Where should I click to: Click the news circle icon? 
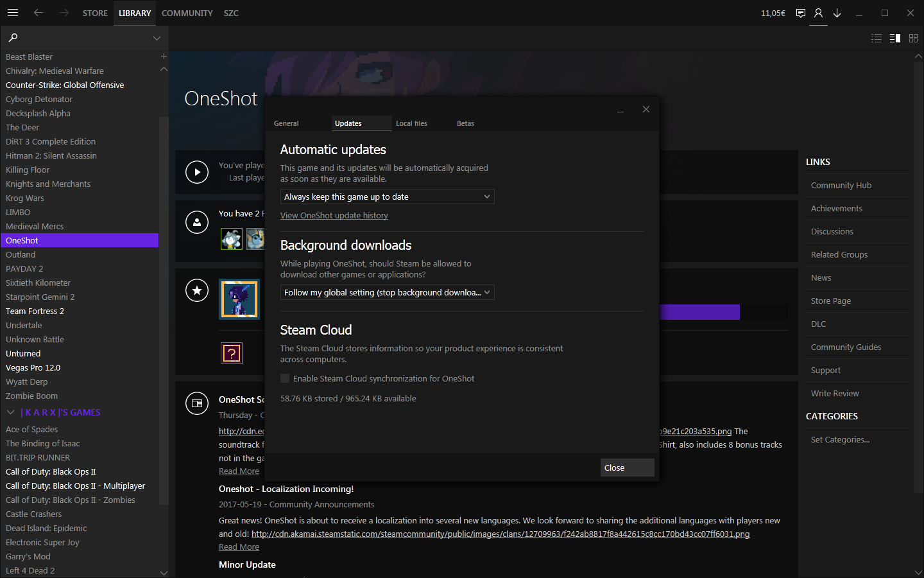coord(197,403)
